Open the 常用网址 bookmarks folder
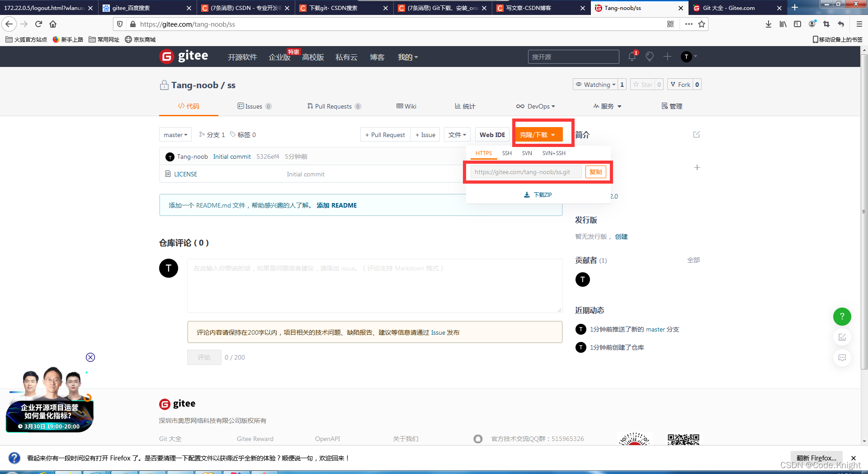 pos(104,39)
